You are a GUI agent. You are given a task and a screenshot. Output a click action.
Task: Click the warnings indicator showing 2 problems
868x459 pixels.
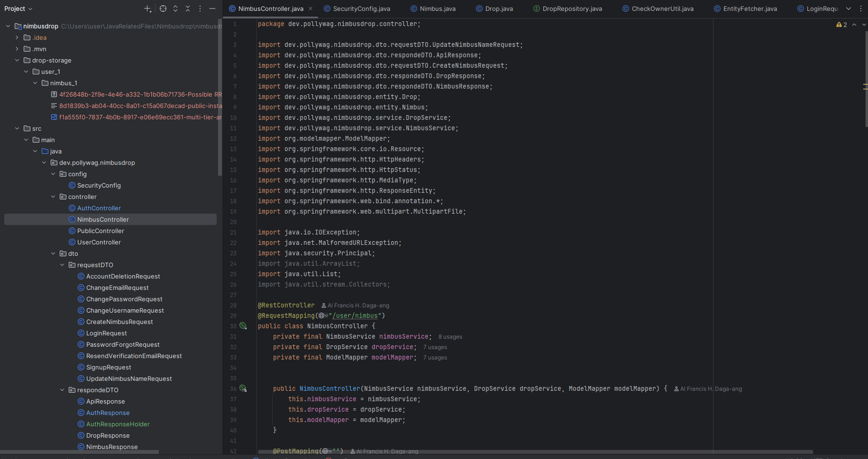(842, 25)
